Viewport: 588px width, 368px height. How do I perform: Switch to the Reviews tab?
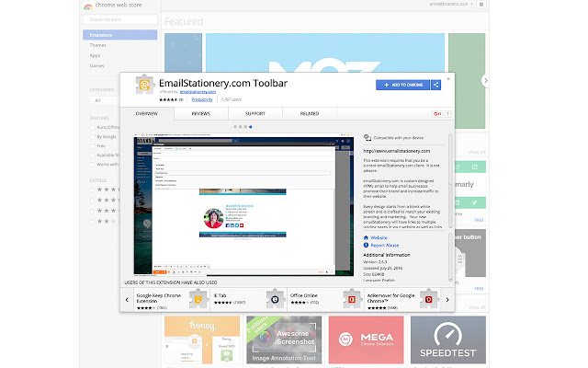pos(201,113)
